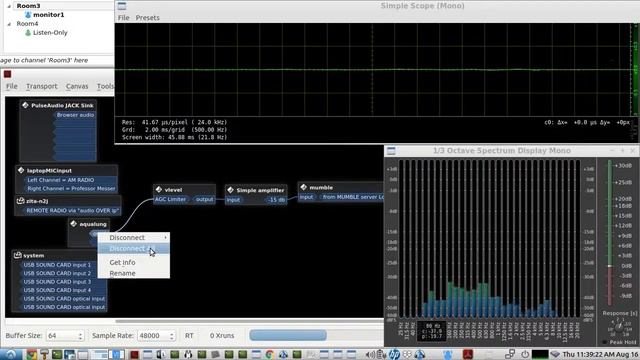
Task: Select USB SOUND CARD input 1 port
Action: tap(58, 264)
